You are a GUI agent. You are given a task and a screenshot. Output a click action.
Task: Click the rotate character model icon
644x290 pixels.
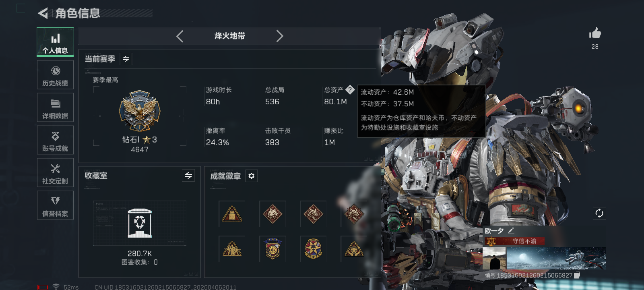(599, 213)
